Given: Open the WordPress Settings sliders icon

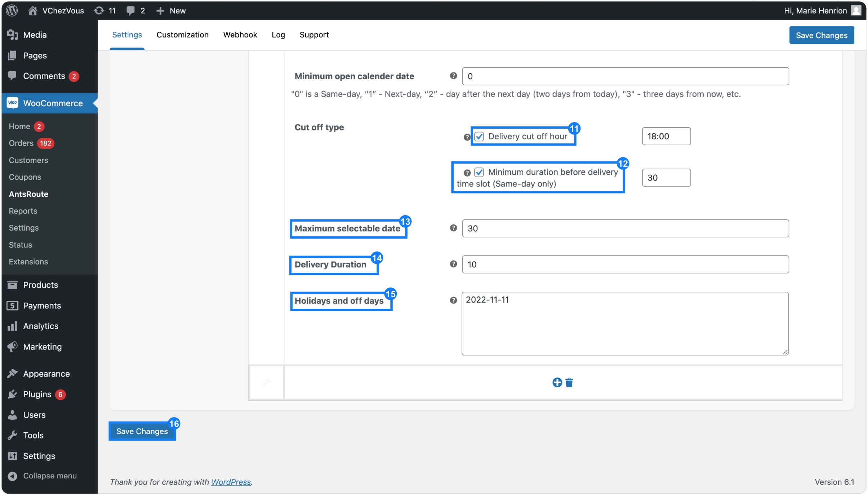Looking at the screenshot, I should point(12,456).
